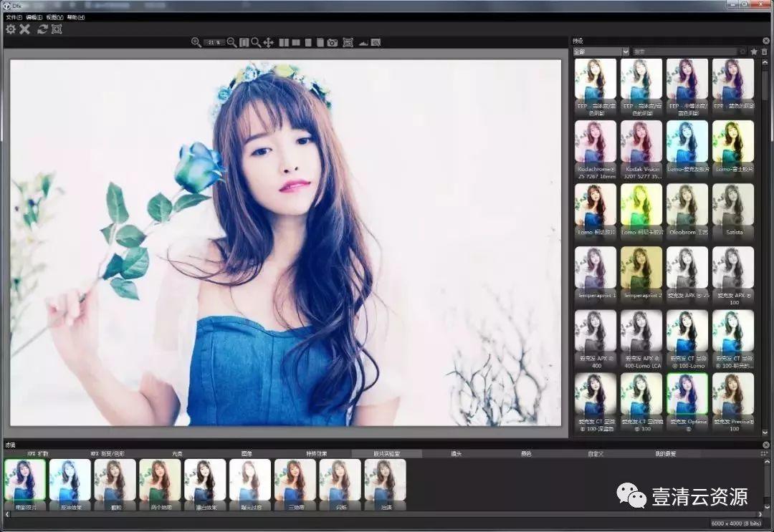Open the 颜色 tab
Viewport: 774px width, 532px height.
click(x=526, y=454)
